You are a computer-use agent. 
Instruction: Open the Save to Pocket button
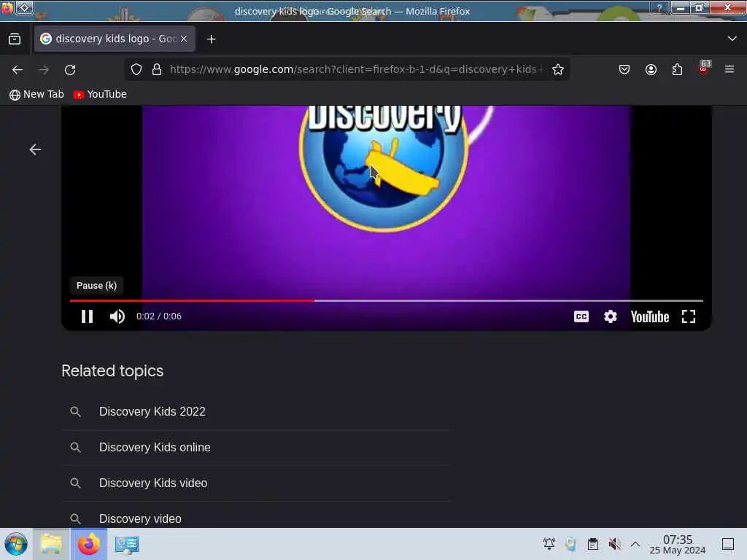(624, 69)
